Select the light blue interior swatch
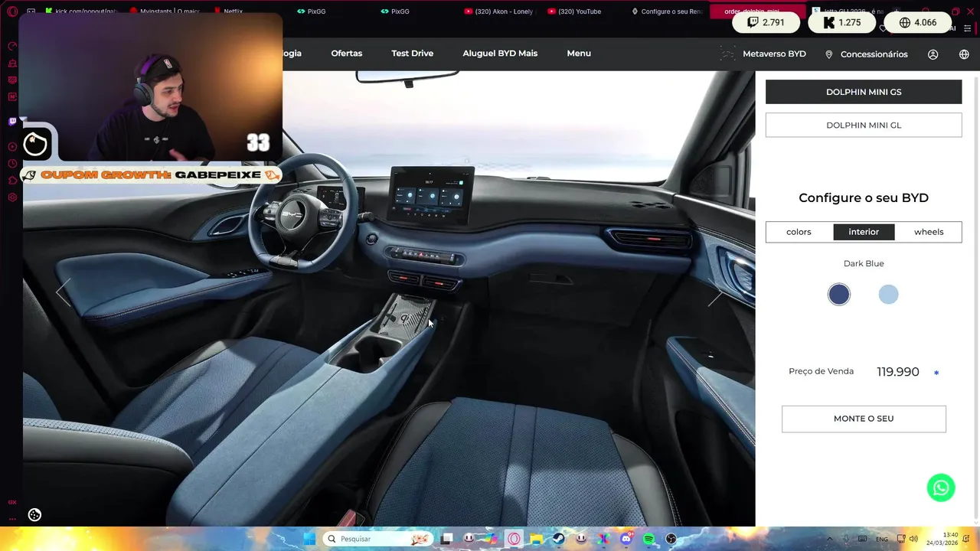 pos(888,295)
